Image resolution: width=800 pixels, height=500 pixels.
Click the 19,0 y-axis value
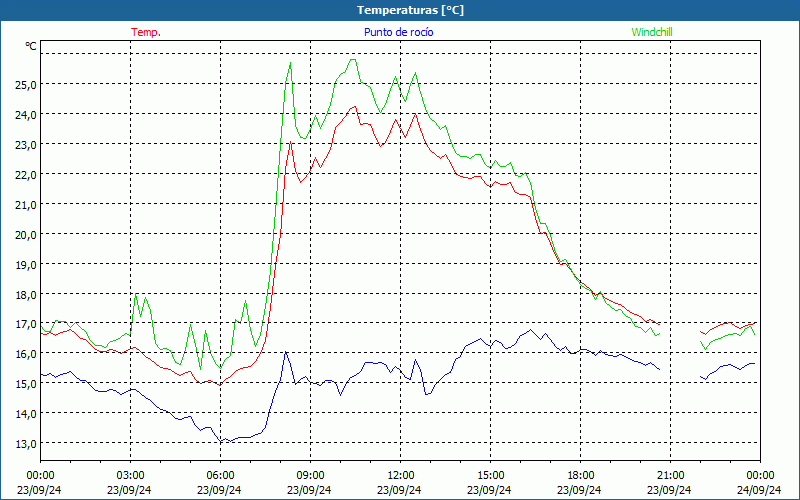pos(26,265)
